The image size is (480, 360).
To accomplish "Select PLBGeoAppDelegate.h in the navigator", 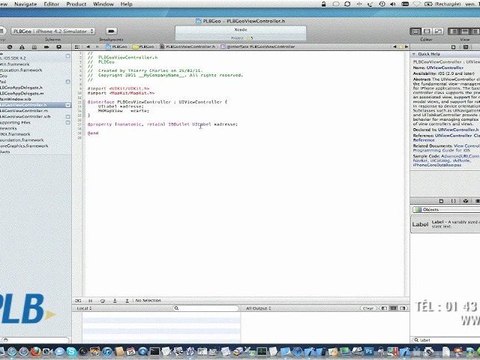I will [x=21, y=87].
